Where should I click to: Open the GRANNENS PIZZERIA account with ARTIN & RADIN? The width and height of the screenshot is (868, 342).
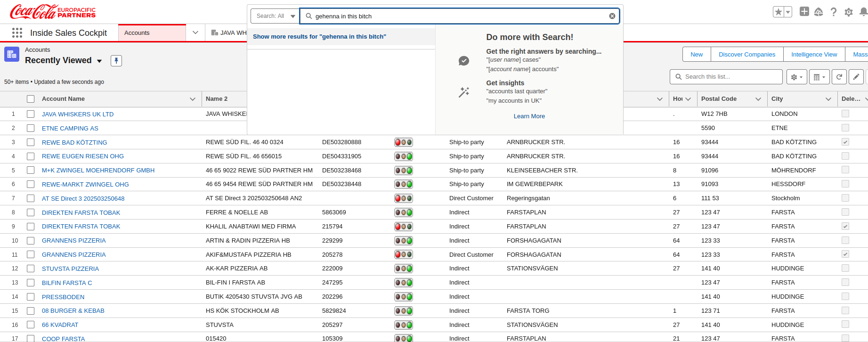pos(73,241)
